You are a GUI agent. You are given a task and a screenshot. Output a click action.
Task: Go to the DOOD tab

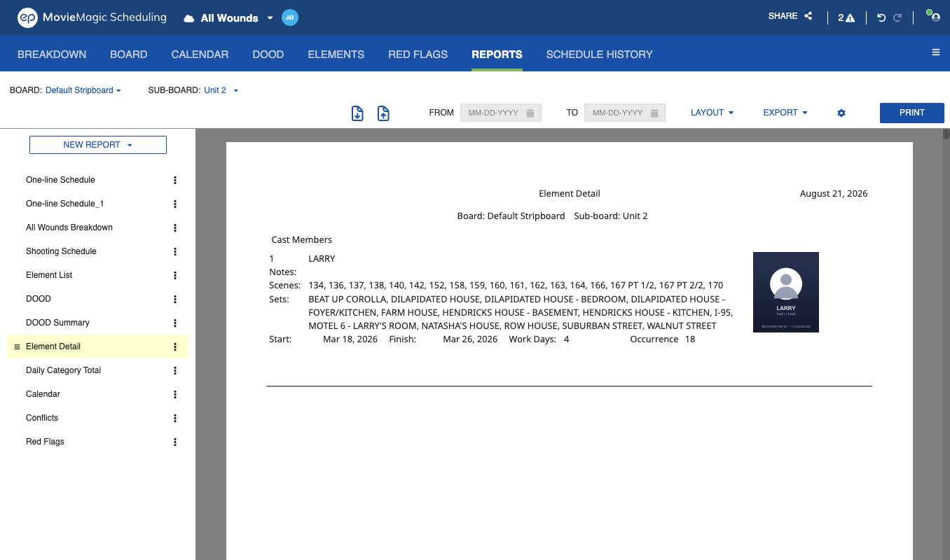(x=268, y=54)
